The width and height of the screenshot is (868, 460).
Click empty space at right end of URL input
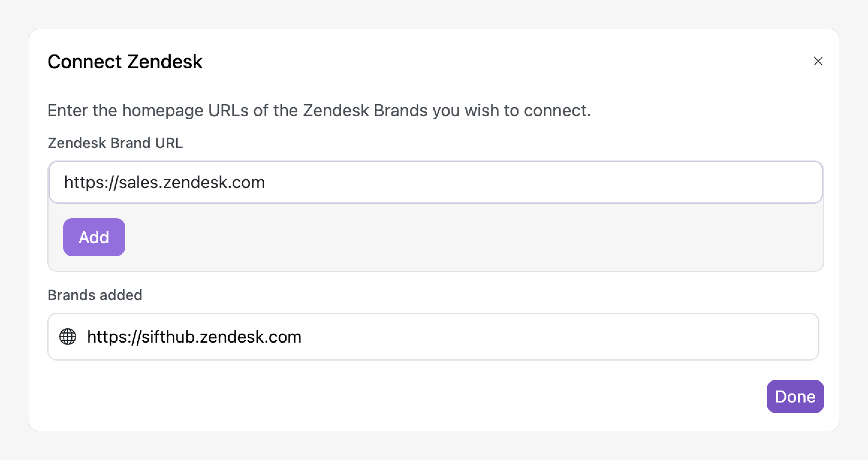(x=741, y=182)
